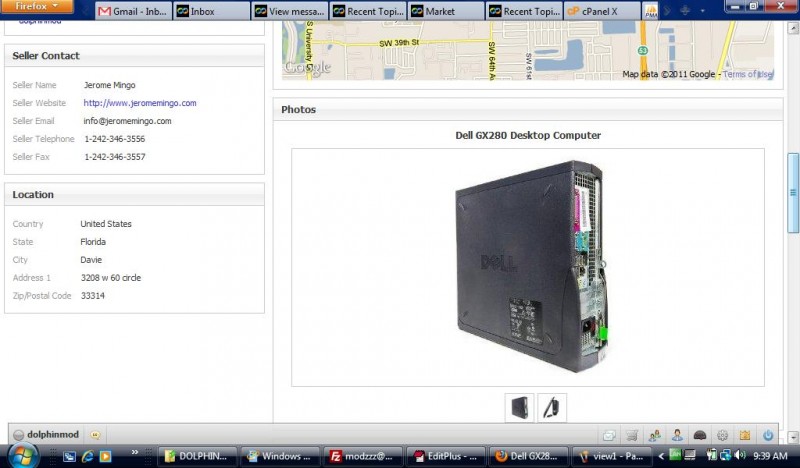Image resolution: width=800 pixels, height=468 pixels.
Task: Switch to EditPlus taskbar window
Action: (445, 456)
